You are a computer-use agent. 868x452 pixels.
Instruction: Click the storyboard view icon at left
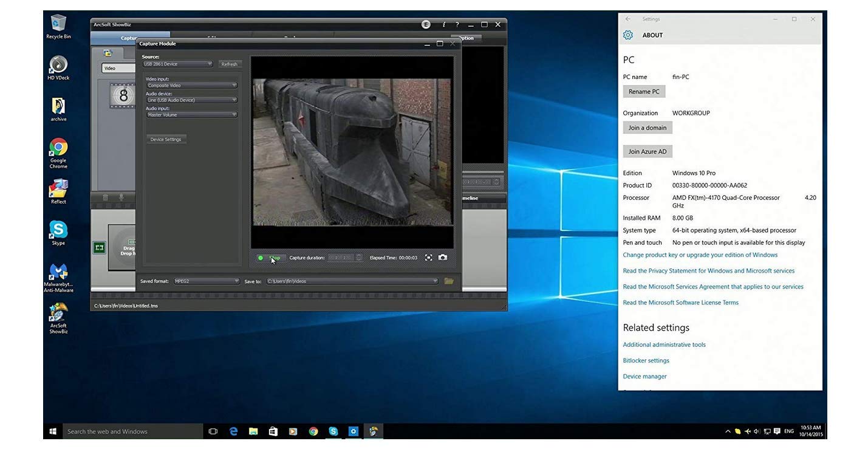point(99,247)
